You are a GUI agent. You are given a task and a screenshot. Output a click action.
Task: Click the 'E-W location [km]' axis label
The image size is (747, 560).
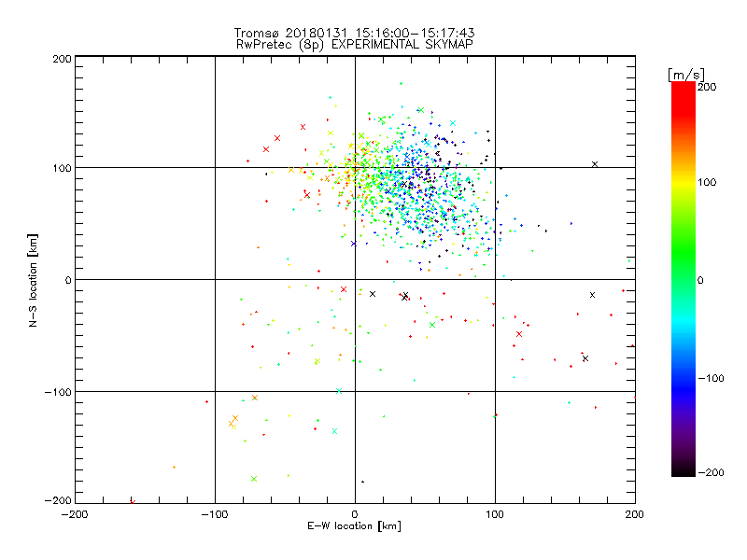pos(354,525)
